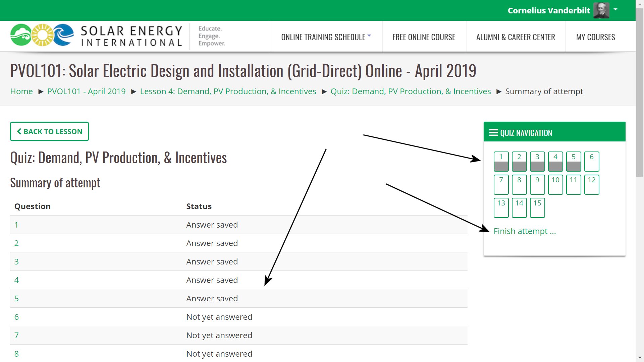Image resolution: width=644 pixels, height=362 pixels.
Task: Click Cornelius Vanderbilt's profile avatar
Action: pos(601,10)
